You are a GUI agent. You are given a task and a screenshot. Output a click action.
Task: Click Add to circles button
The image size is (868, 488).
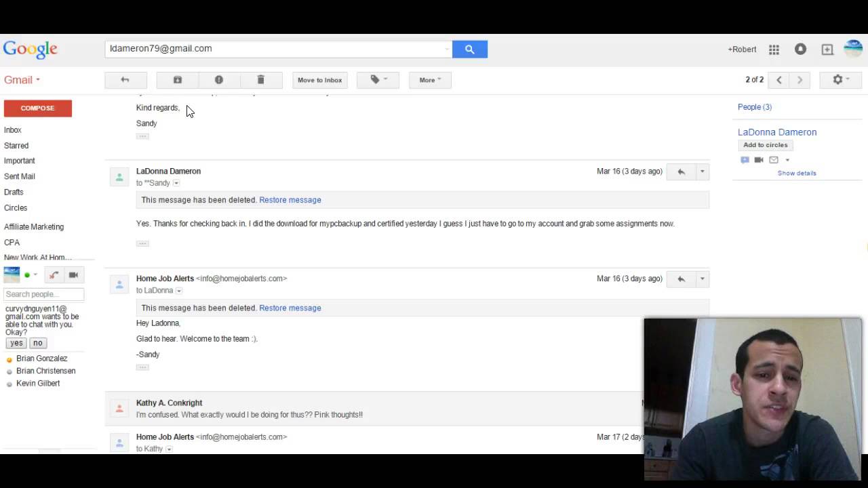(765, 145)
